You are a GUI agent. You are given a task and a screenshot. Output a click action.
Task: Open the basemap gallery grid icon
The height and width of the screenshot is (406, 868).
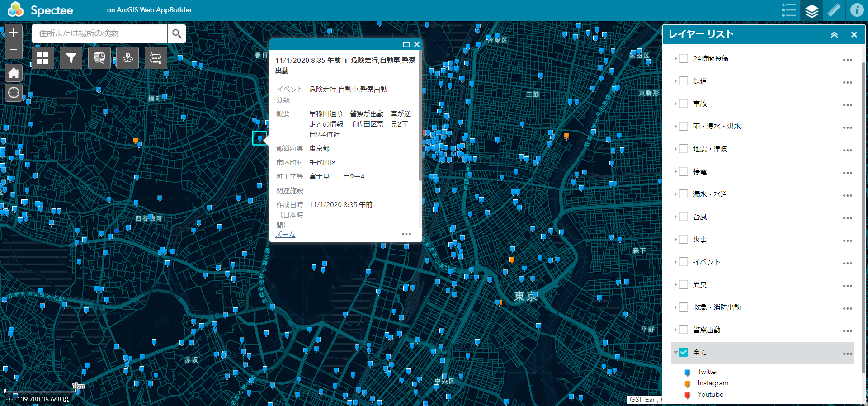click(x=43, y=58)
